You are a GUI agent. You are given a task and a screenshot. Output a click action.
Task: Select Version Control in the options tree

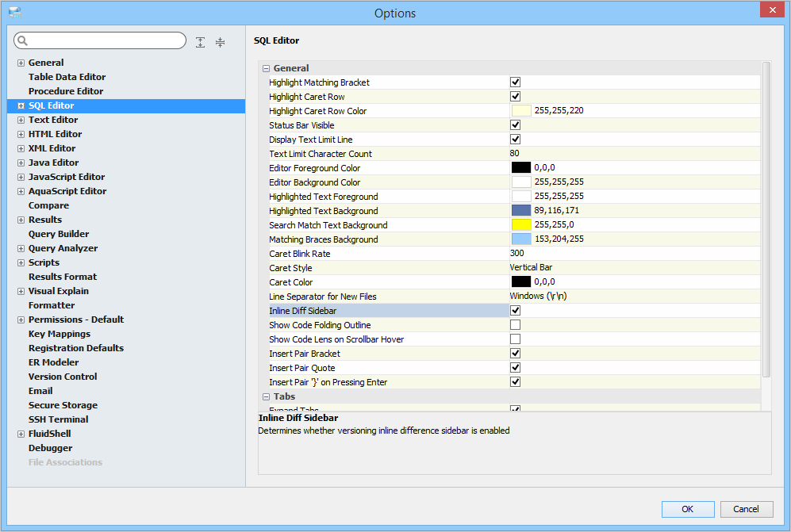tap(63, 377)
